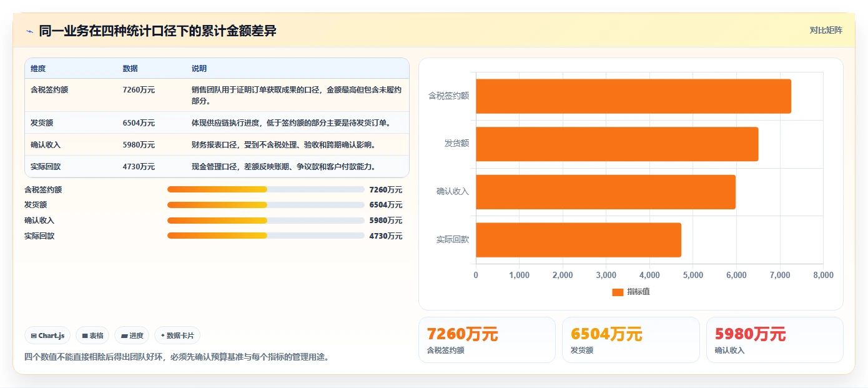Click the 含税签约额 bar in the chart
Screen dimensions: 868x388
click(x=633, y=96)
